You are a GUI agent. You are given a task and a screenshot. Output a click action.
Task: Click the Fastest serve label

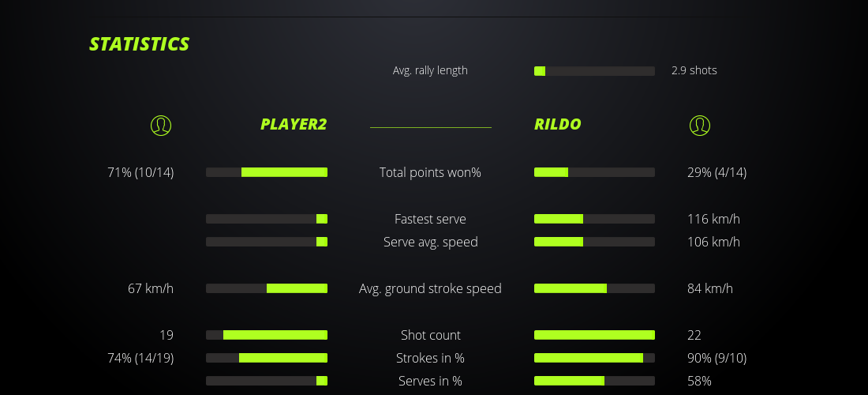[x=430, y=219]
